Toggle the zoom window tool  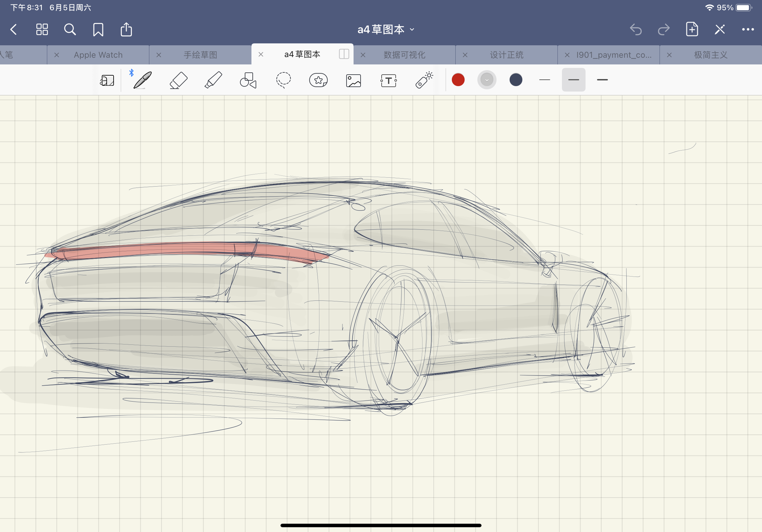point(107,80)
